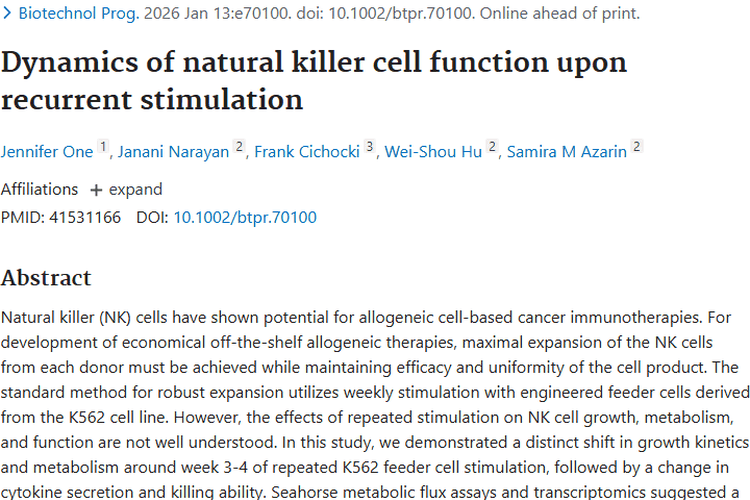Click affiliation superscript 2 after Wei-Shou Hu
This screenshot has width=750, height=500.
click(492, 148)
